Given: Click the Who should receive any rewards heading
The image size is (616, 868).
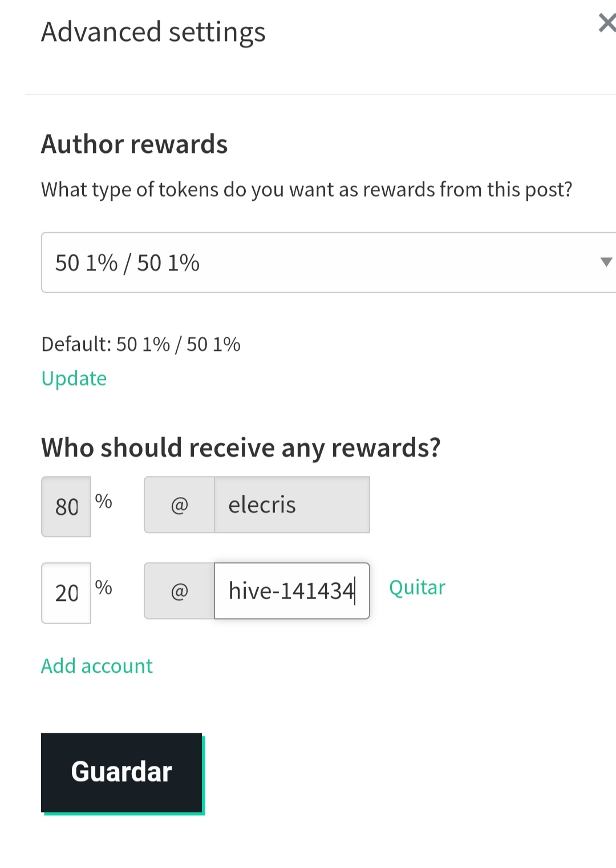Looking at the screenshot, I should [241, 447].
